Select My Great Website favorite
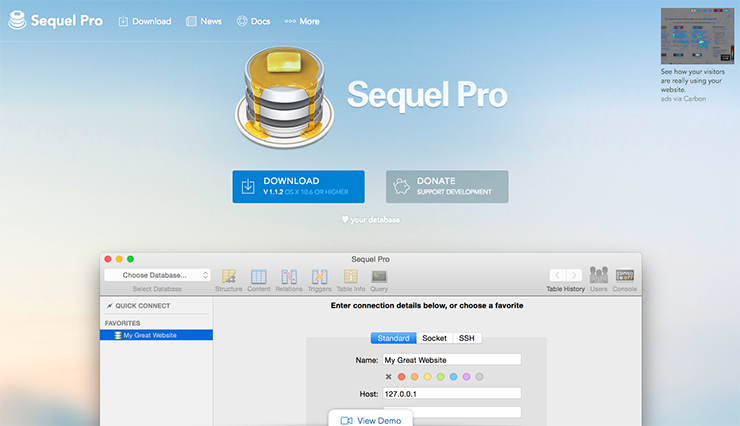Image resolution: width=740 pixels, height=426 pixels. click(156, 335)
